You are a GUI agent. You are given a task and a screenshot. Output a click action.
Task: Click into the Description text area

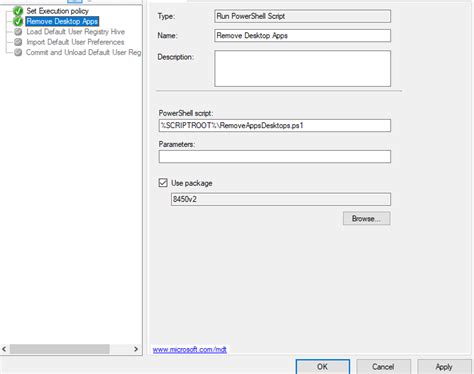click(302, 68)
